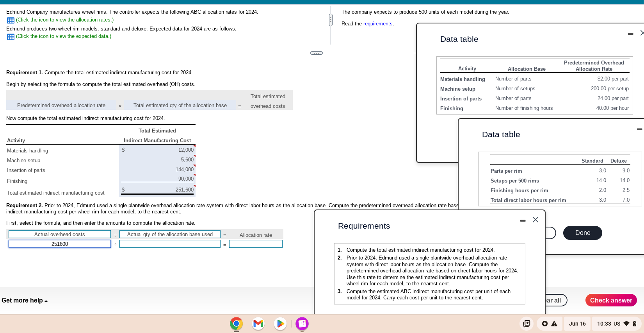Select the Materials handling cost cell 12,000
644x333 pixels.
pos(157,150)
